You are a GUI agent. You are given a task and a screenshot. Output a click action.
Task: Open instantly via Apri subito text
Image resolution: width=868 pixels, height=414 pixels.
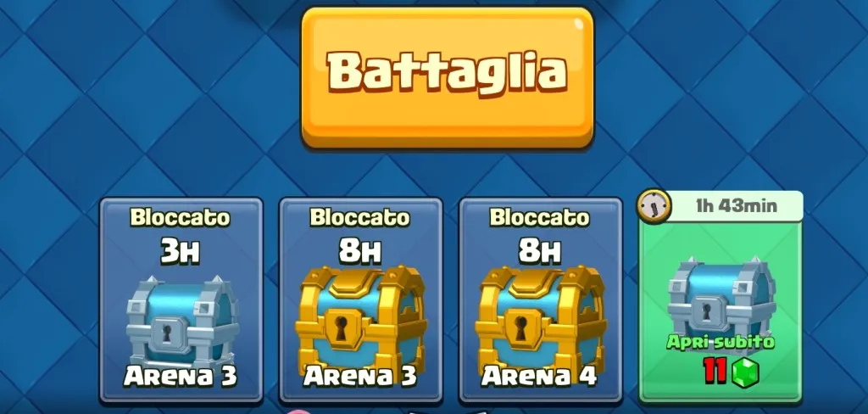click(x=720, y=342)
